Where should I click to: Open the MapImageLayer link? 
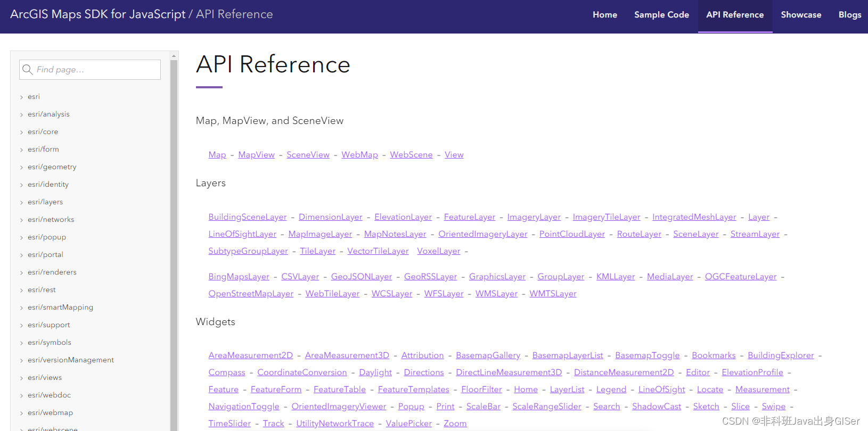tap(320, 234)
